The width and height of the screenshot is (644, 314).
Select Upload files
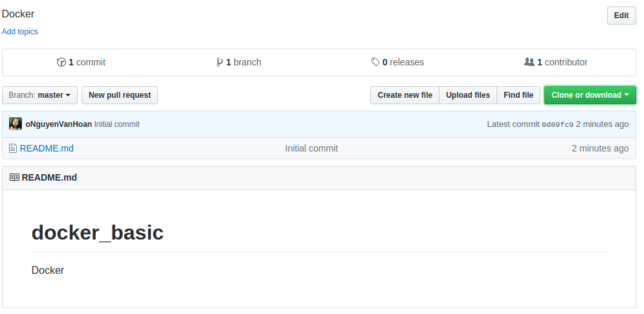[468, 95]
